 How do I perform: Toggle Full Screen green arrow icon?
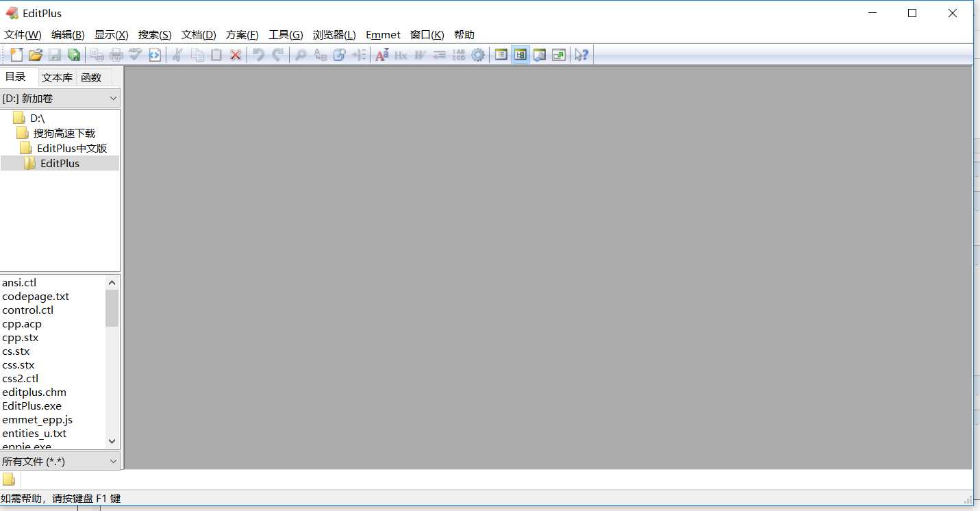click(x=559, y=55)
